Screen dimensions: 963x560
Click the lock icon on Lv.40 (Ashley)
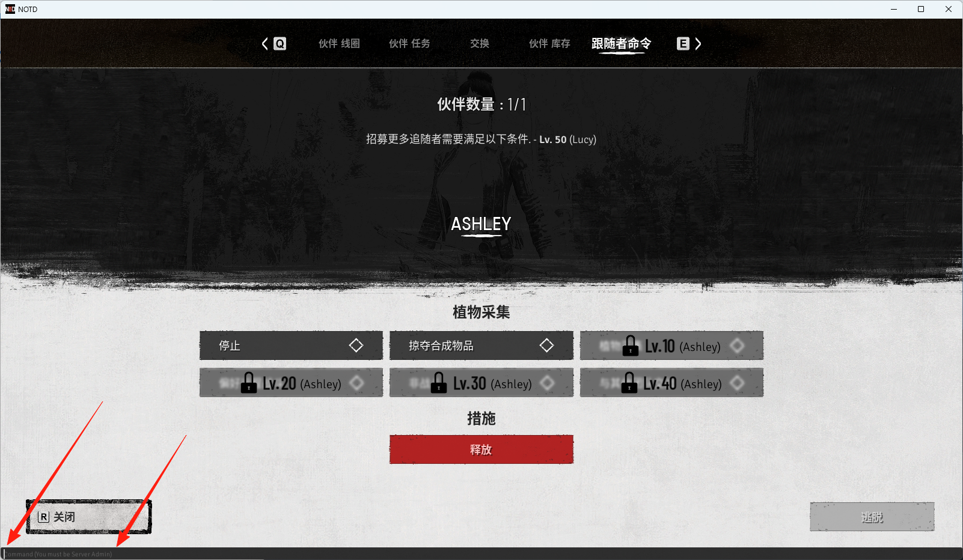pos(629,383)
